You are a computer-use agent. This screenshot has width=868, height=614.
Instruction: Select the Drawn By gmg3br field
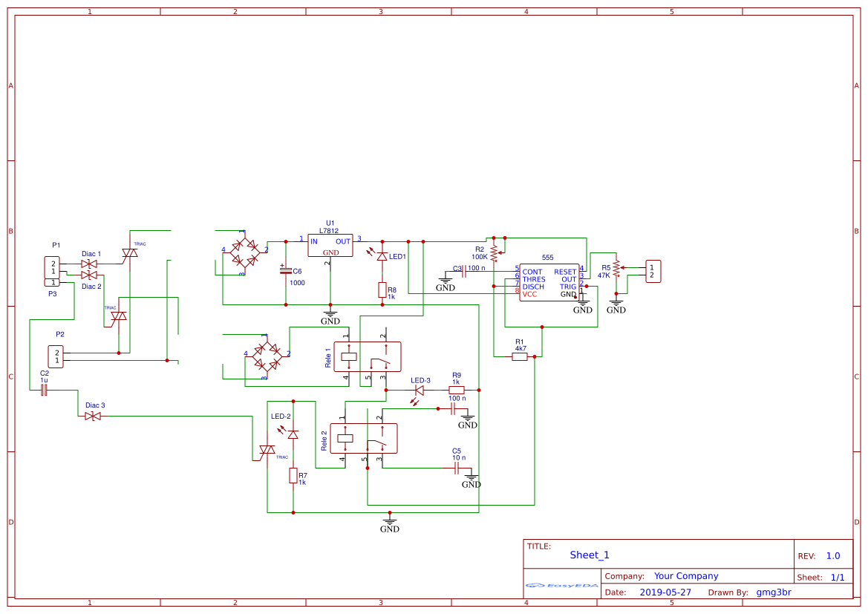pos(773,592)
